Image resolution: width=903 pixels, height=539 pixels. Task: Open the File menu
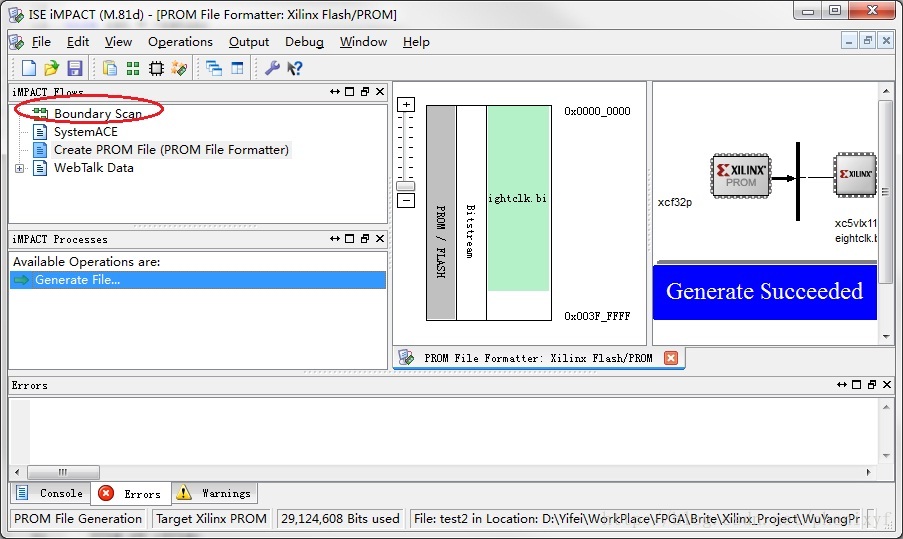41,41
